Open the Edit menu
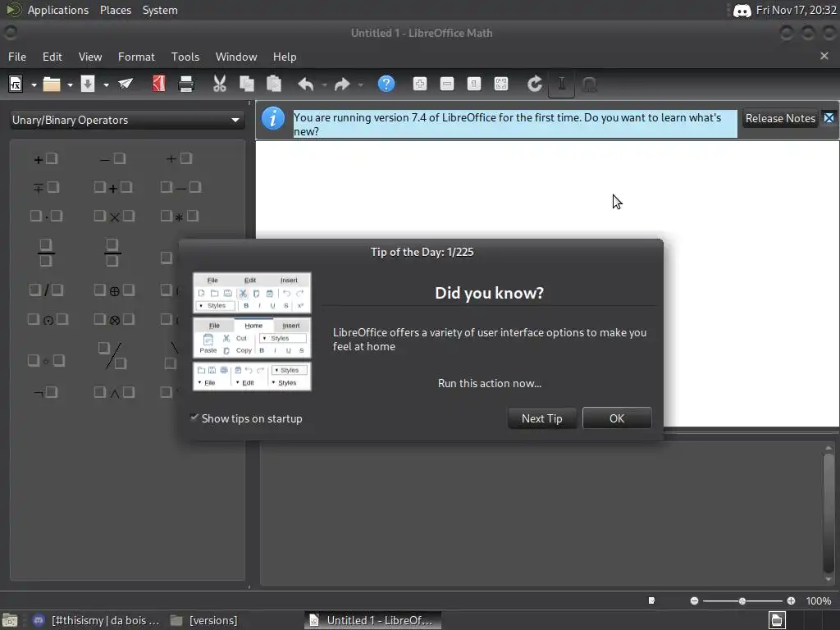 52,57
